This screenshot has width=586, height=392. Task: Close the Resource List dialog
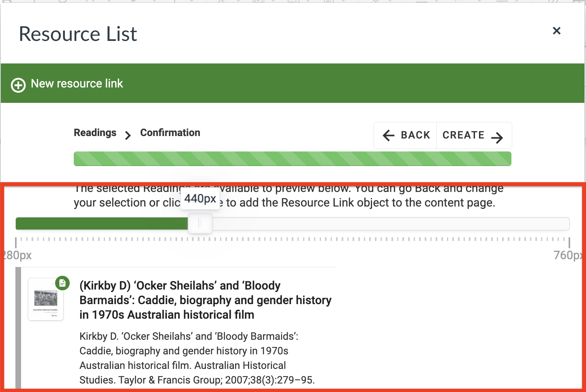point(556,31)
